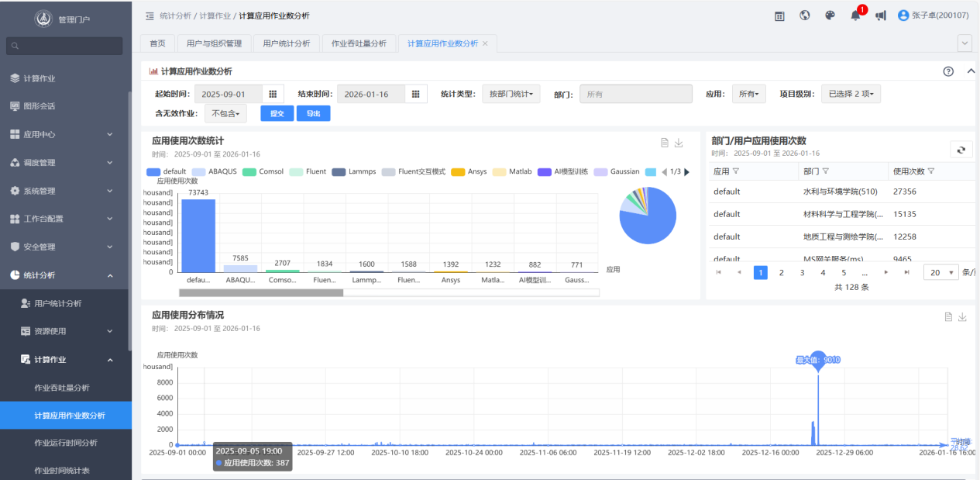Click the blue 提交 button
This screenshot has width=980, height=480.
277,114
